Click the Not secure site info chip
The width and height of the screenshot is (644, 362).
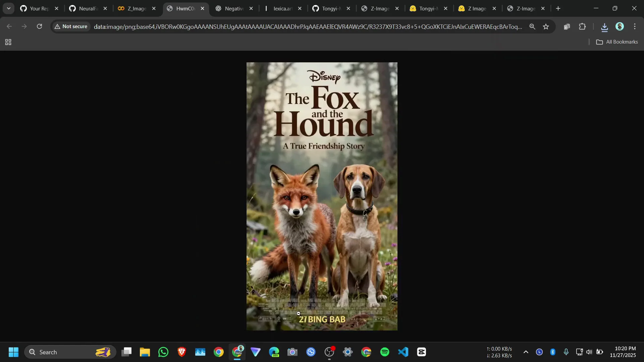click(x=71, y=26)
